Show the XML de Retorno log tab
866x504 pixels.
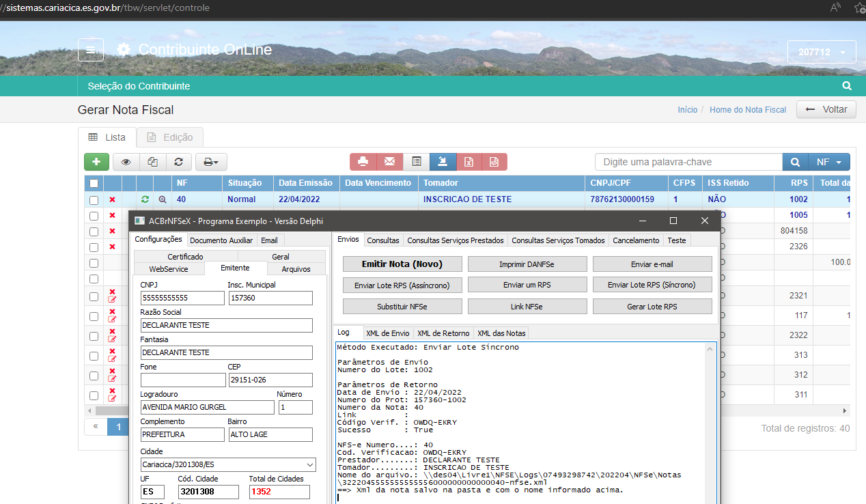click(x=443, y=333)
